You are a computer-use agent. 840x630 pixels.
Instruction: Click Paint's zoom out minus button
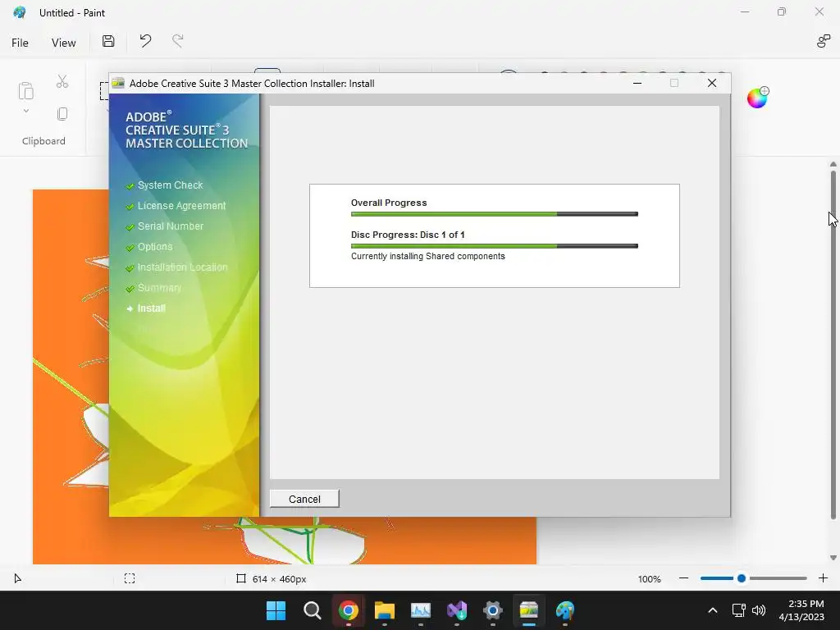[683, 578]
